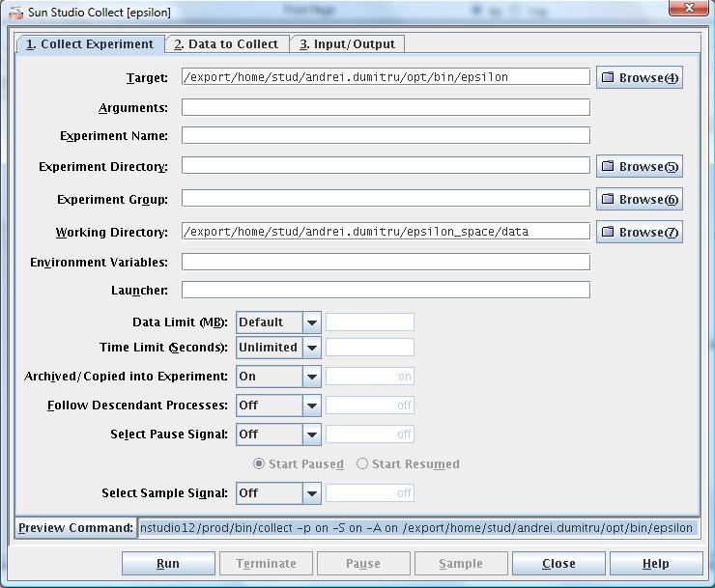This screenshot has width=715, height=588.
Task: Click the Browse(5) button for Experiment Directory
Action: (640, 166)
